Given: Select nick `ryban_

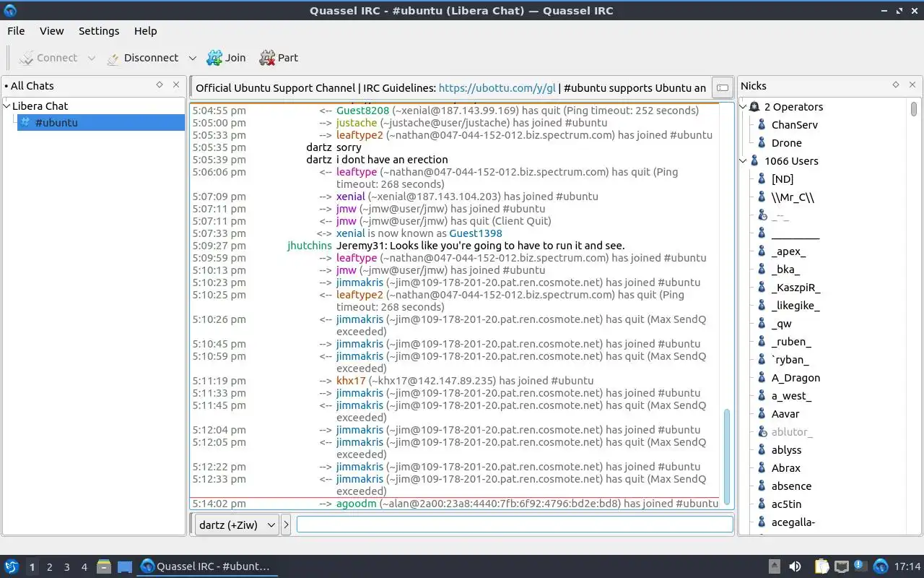Looking at the screenshot, I should click(x=790, y=360).
